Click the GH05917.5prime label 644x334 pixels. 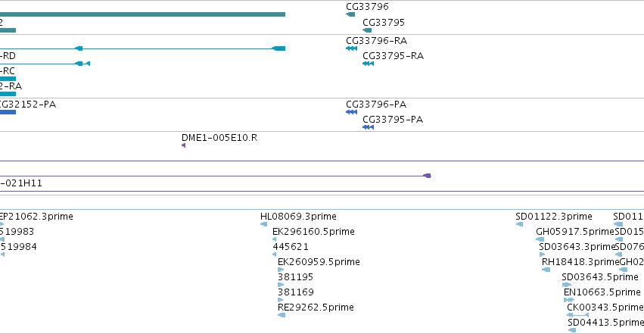click(x=574, y=232)
